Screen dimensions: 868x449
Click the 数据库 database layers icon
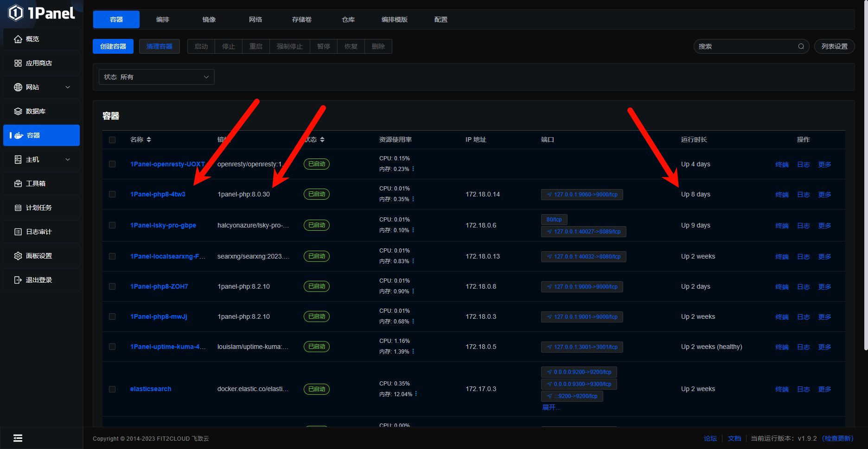[x=18, y=111]
